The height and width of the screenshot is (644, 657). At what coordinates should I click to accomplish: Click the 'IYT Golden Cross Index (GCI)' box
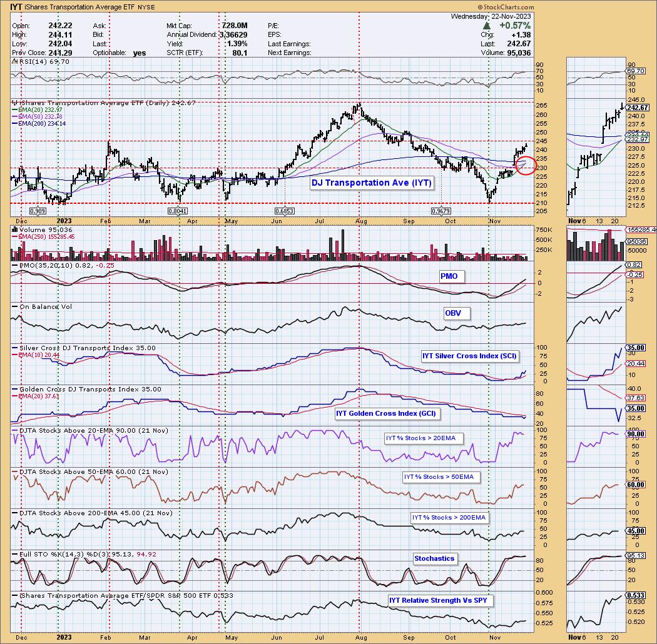click(386, 413)
